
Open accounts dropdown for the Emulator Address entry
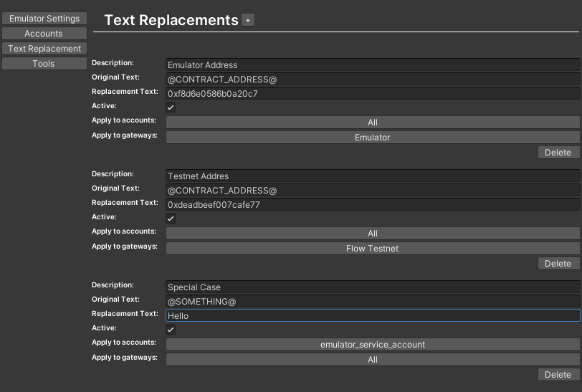pos(372,123)
